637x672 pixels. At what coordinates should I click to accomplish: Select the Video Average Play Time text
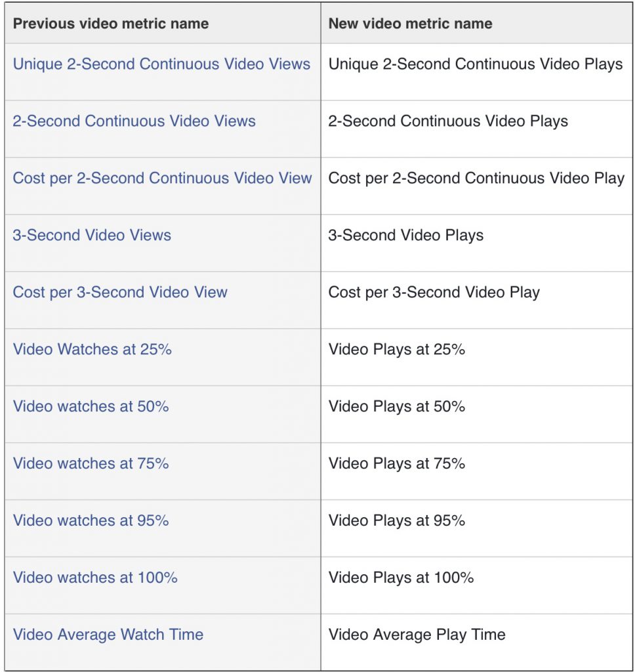coord(417,635)
